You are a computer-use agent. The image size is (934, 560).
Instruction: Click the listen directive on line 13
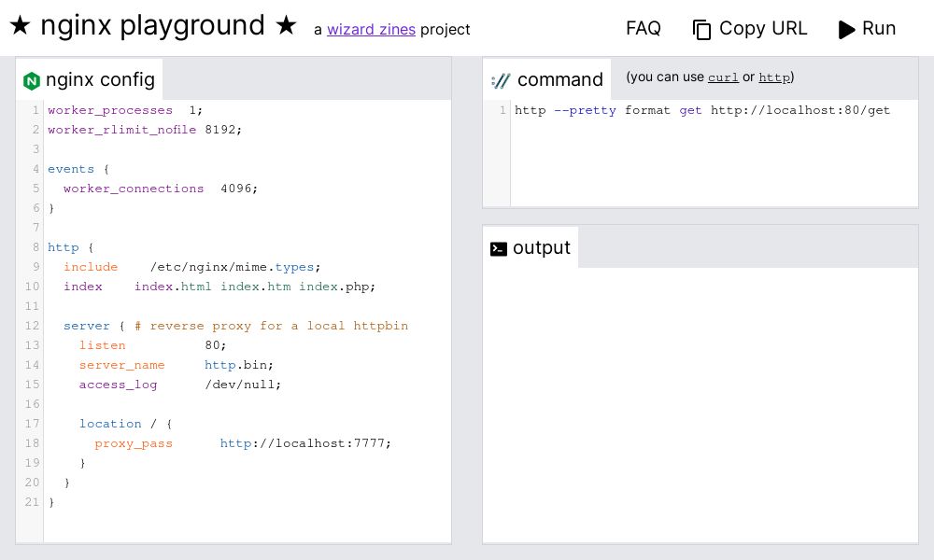click(103, 345)
